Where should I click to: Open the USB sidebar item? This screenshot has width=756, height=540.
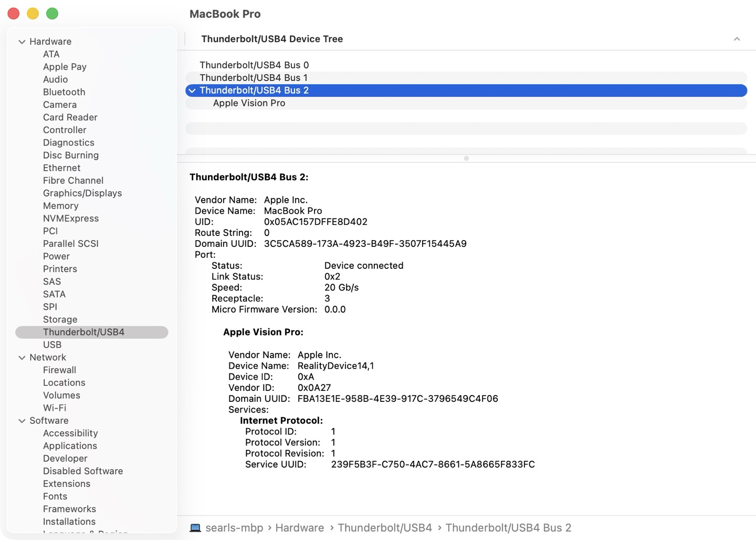tap(52, 345)
